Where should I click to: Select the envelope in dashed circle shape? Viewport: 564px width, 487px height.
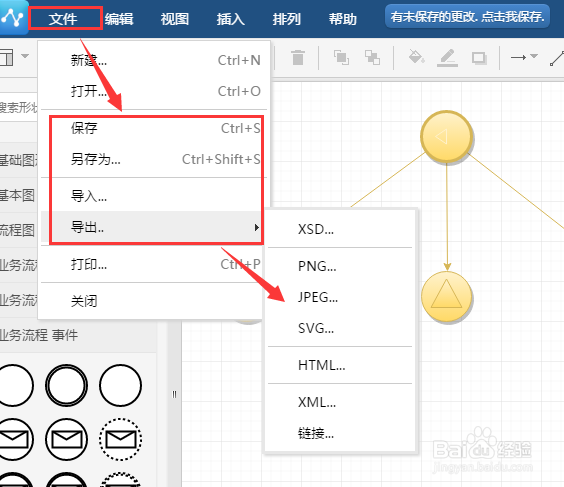point(120,439)
